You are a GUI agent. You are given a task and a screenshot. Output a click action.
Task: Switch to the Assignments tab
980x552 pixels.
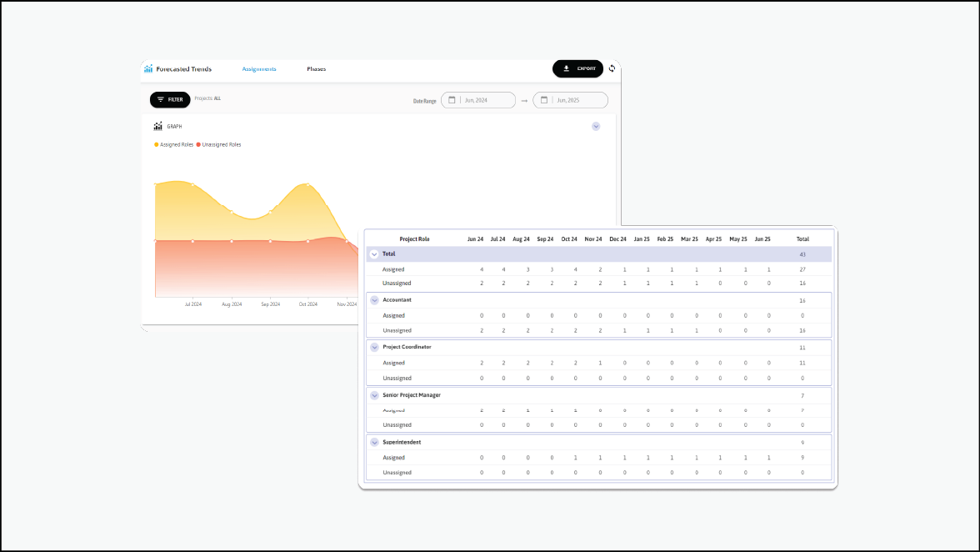pyautogui.click(x=259, y=69)
